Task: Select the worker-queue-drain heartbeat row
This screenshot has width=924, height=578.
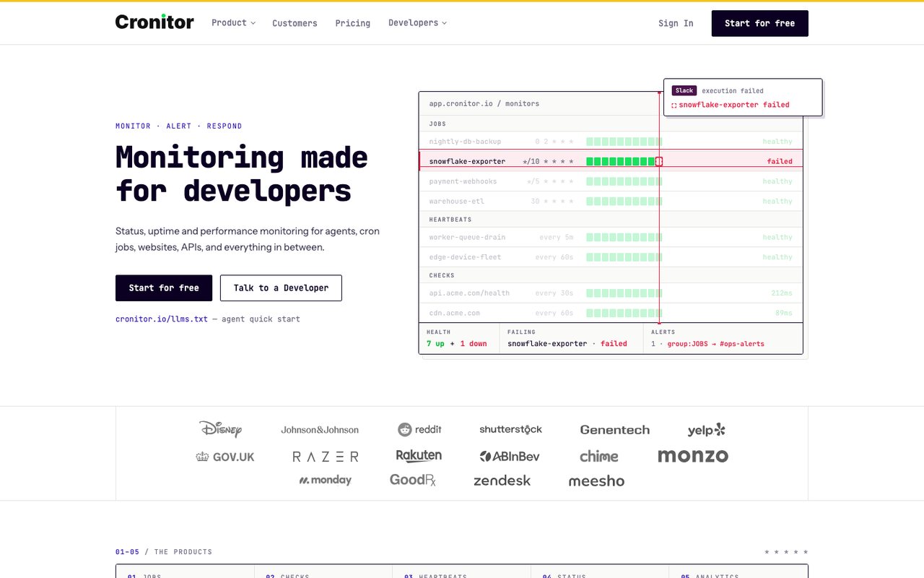Action: (x=611, y=237)
